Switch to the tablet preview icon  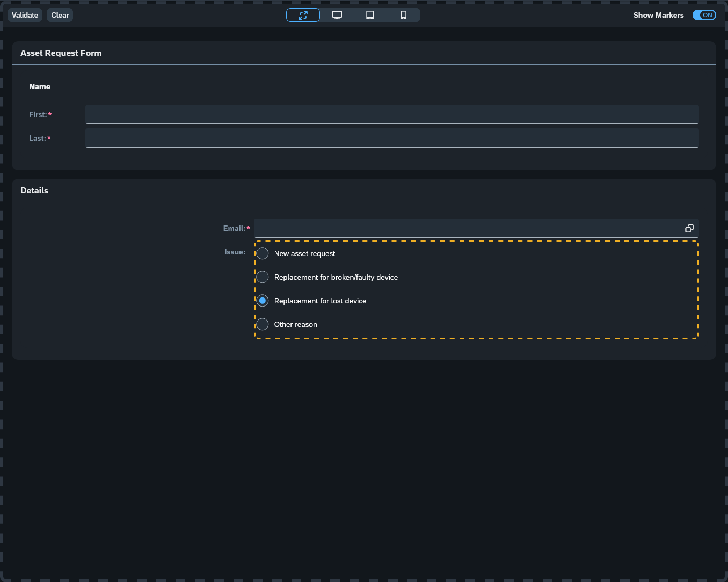[370, 14]
